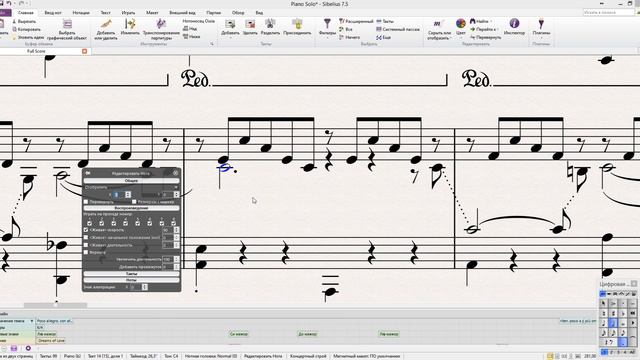Choose None in the Select group
Viewport: 640px width, 360px height.
[349, 37]
